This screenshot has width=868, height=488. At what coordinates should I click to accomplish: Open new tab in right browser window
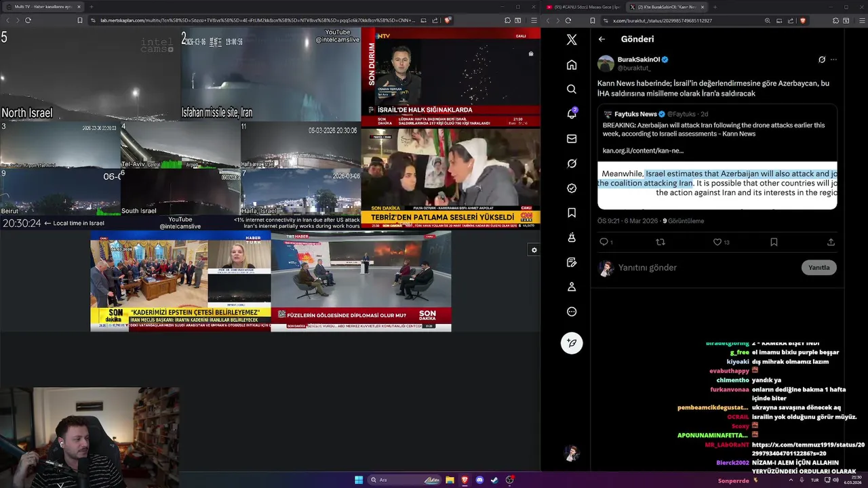715,7
